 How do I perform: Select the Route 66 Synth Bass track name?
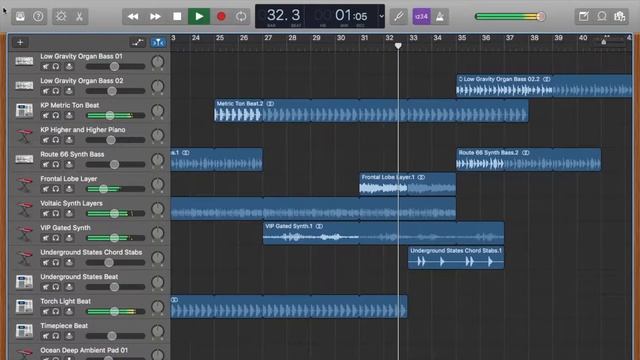[x=72, y=154]
